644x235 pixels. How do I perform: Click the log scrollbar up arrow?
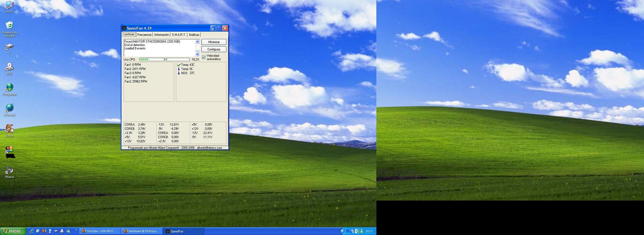tap(197, 41)
